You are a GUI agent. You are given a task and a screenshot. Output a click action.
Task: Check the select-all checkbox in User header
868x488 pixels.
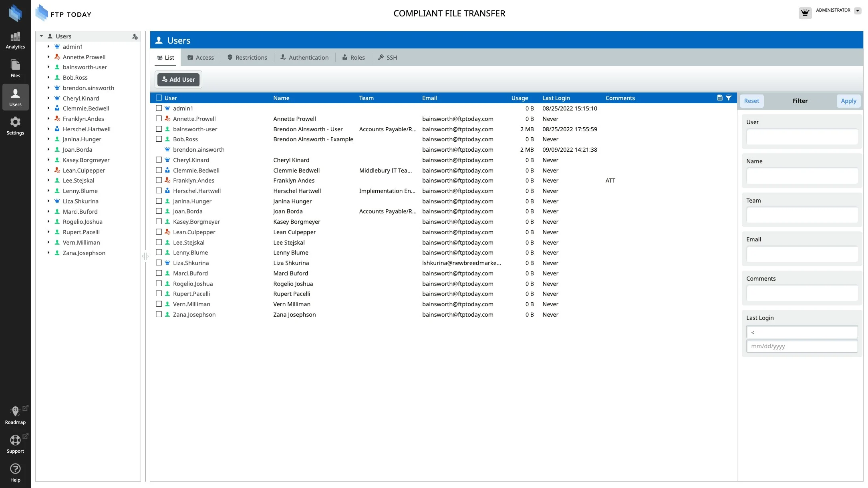[159, 98]
